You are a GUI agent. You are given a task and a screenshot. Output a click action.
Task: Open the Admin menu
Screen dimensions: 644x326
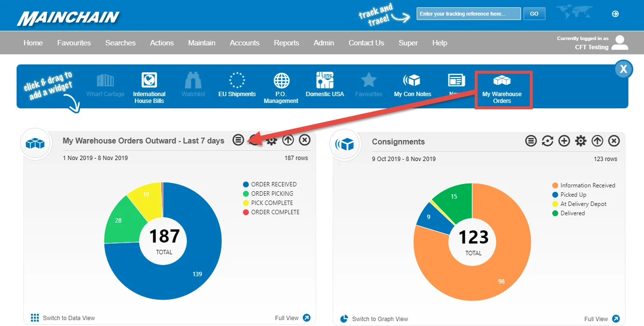[x=324, y=43]
